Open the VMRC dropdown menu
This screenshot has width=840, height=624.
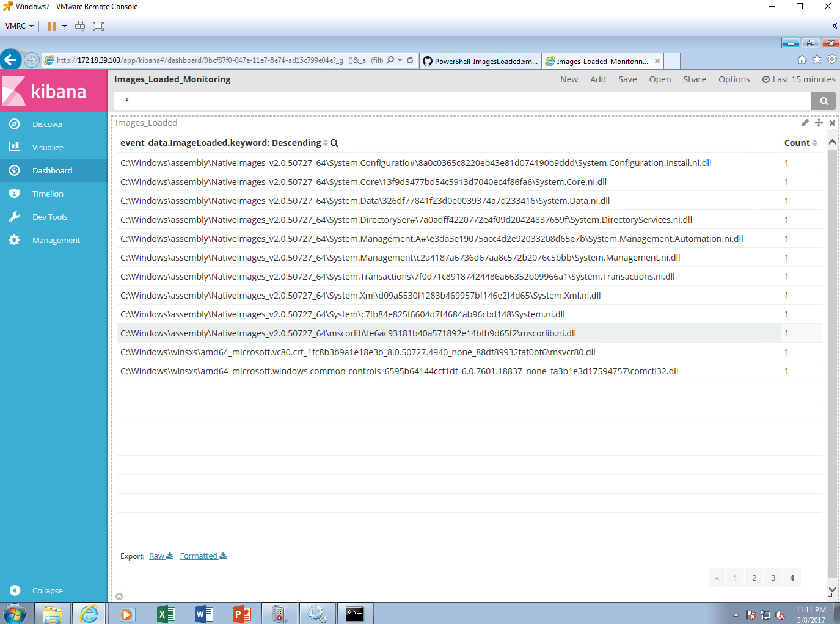[20, 26]
